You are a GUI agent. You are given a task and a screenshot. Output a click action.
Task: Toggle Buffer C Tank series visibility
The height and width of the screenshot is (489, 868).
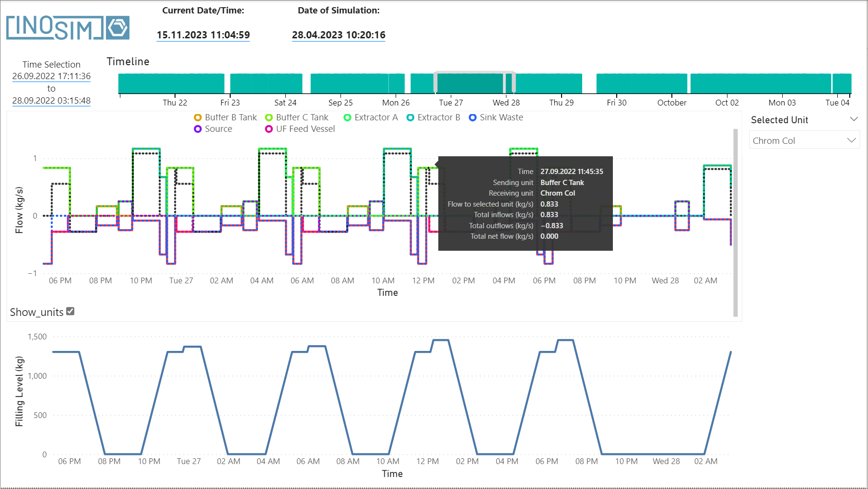point(268,117)
